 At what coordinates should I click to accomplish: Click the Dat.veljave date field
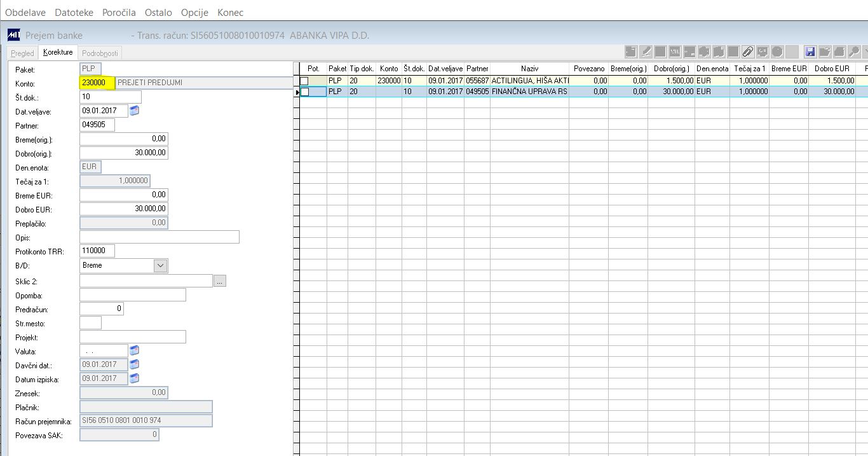[104, 111]
